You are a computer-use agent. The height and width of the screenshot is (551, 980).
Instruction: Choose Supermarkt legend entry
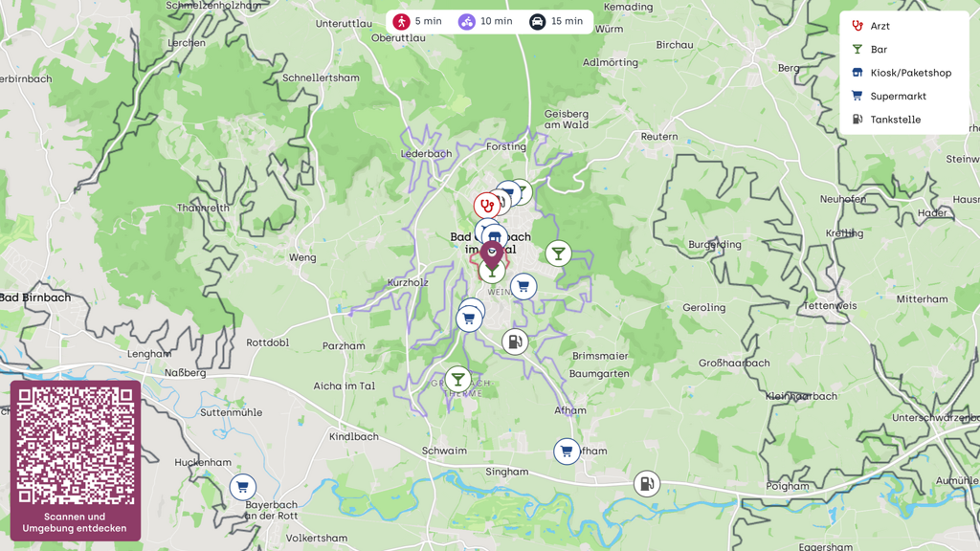click(x=889, y=97)
